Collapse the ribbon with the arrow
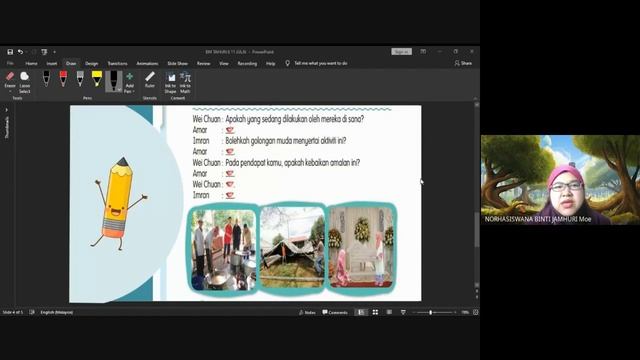The width and height of the screenshot is (640, 360). click(x=475, y=98)
